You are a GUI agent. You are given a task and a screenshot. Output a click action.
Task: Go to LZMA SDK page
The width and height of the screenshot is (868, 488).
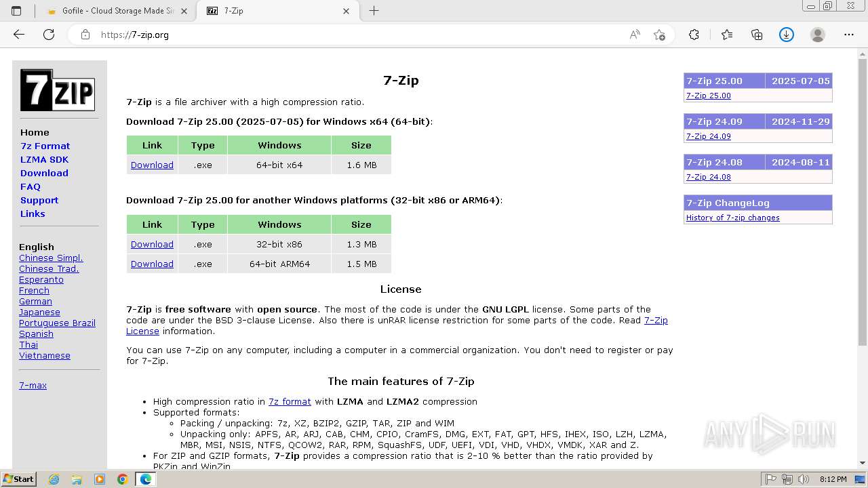pyautogui.click(x=44, y=159)
